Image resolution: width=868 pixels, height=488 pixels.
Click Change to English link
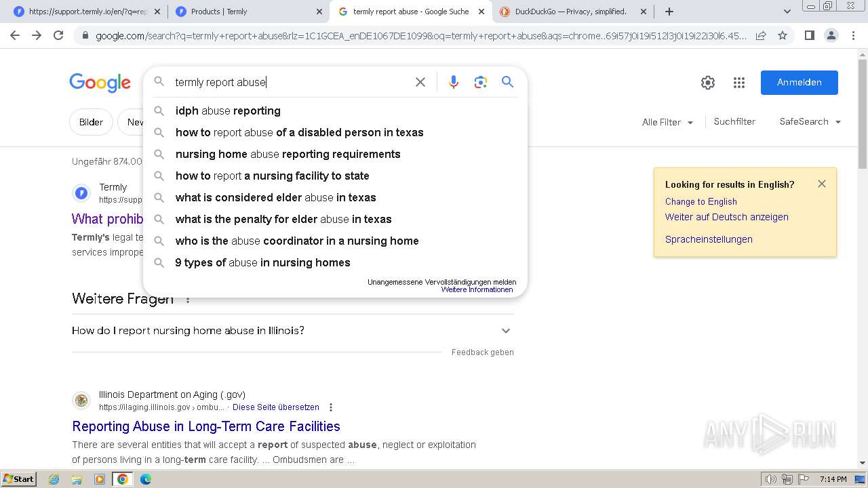coord(701,201)
